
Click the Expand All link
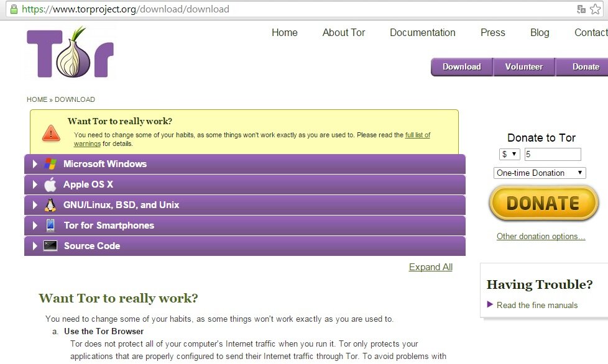coord(430,267)
